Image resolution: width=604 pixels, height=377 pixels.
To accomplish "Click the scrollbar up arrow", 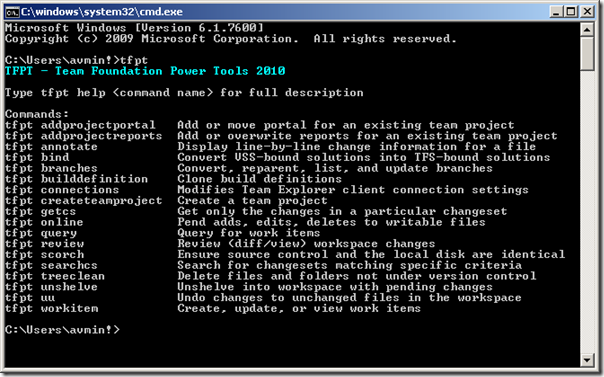I will click(587, 30).
